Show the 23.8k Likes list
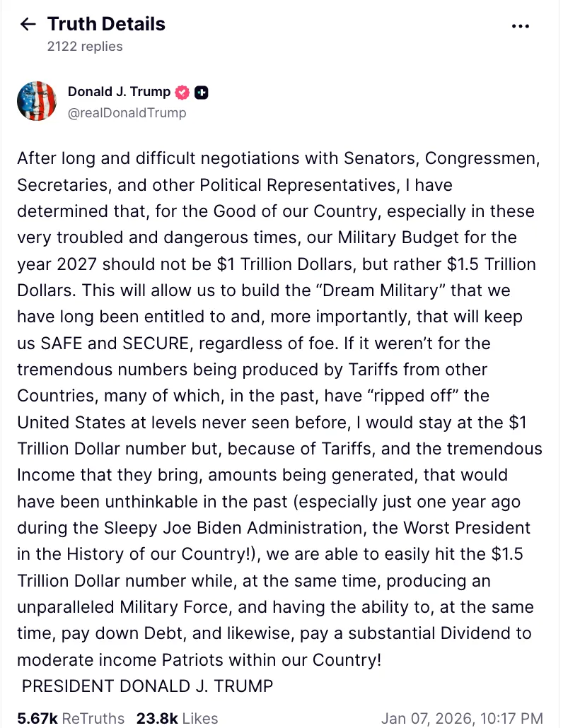 (x=175, y=718)
